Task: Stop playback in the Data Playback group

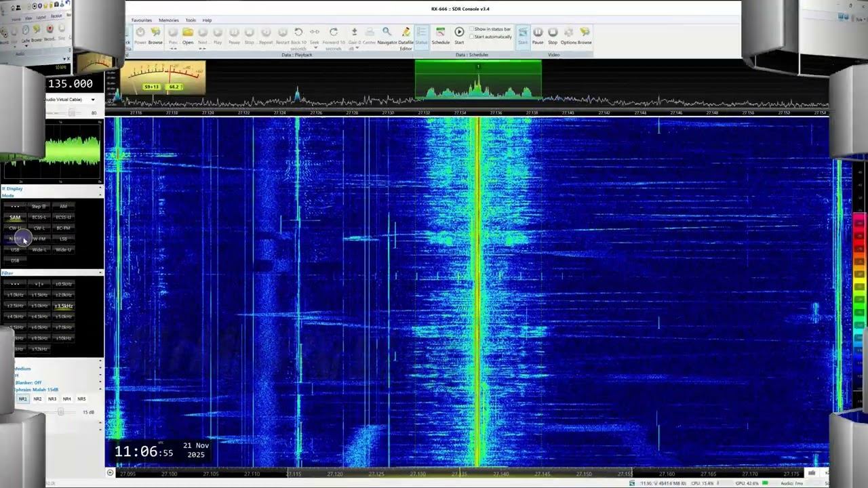Action: 249,35
